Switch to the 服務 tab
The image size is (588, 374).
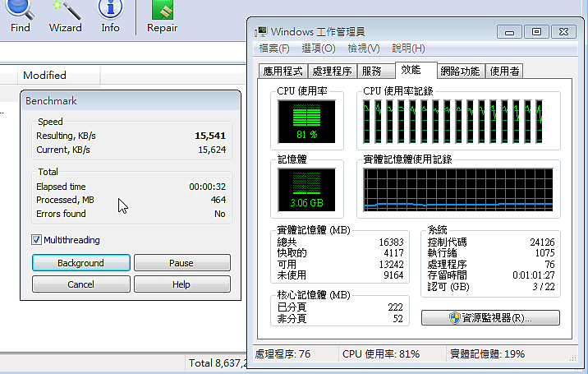click(x=376, y=71)
